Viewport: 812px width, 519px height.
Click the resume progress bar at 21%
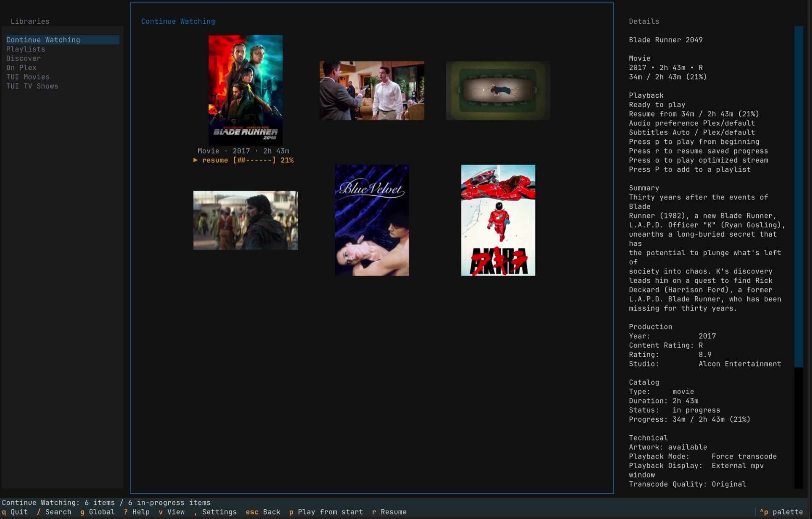254,160
